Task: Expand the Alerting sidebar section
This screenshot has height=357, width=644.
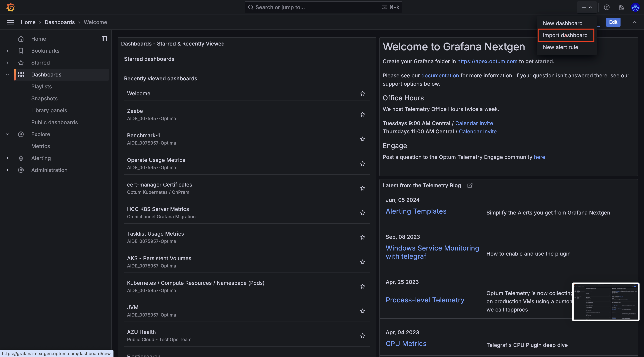Action: pos(7,158)
